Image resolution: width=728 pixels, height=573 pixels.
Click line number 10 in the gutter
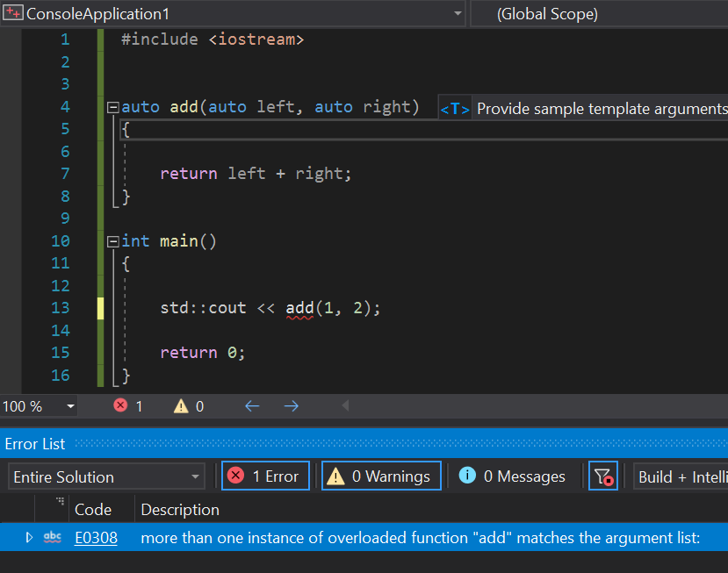click(61, 241)
